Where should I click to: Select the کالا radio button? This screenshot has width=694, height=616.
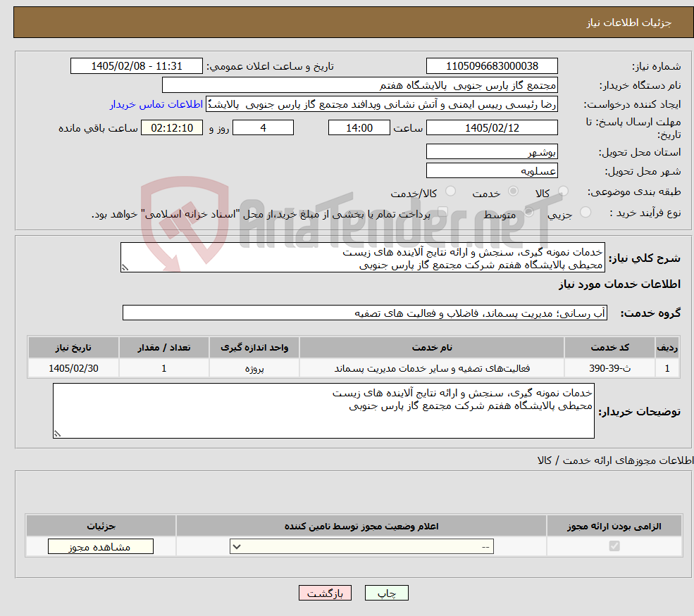[563, 191]
